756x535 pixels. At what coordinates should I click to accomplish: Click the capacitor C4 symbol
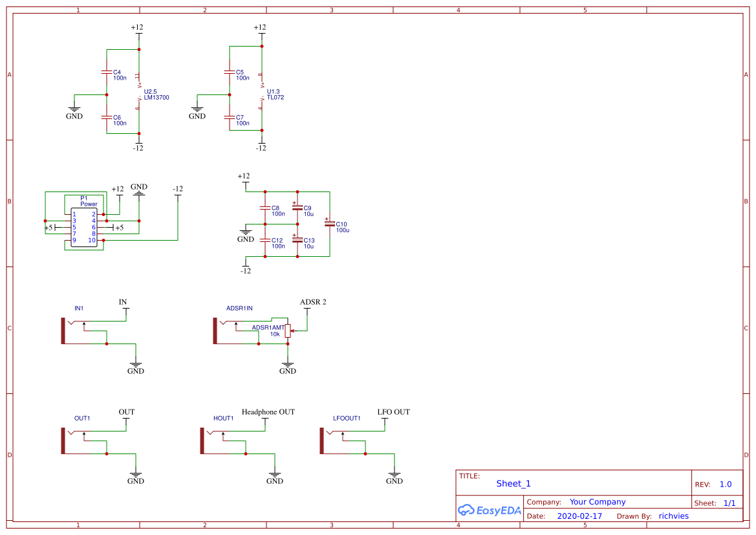coord(107,71)
